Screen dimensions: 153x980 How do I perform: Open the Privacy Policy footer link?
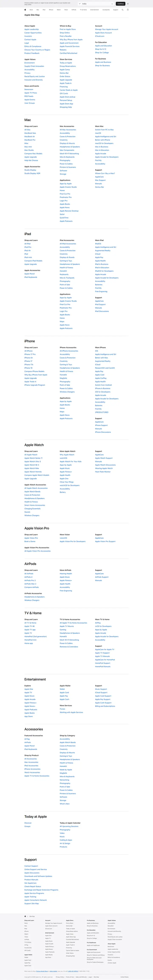pyautogui.click(x=60, y=977)
